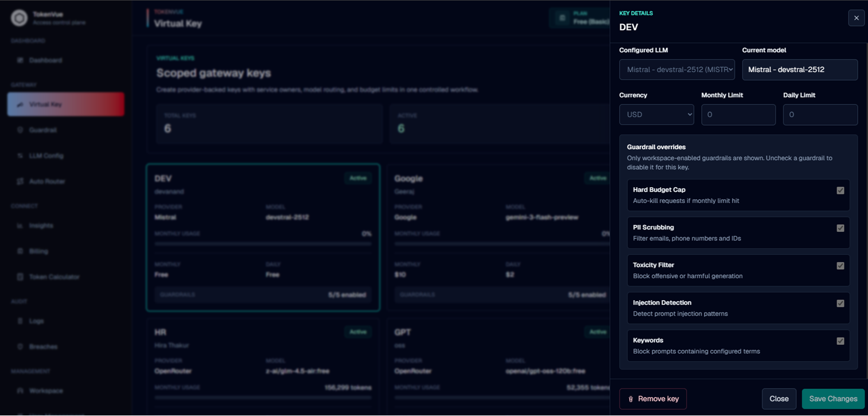The height and width of the screenshot is (416, 868).
Task: Click the Active badge on DEV card
Action: point(358,178)
